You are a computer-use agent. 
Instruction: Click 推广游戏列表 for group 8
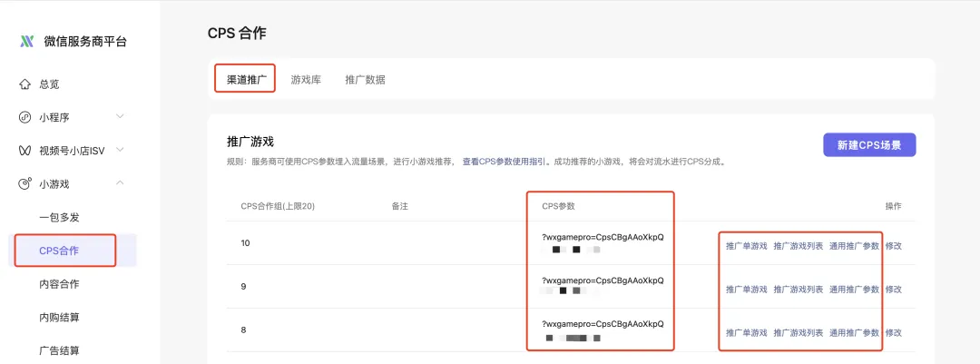799,333
